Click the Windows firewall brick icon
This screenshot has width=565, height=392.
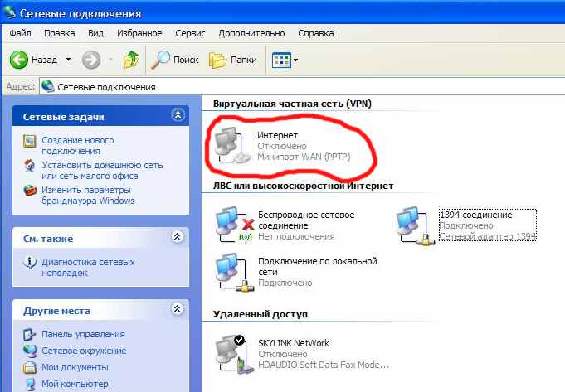pos(30,190)
